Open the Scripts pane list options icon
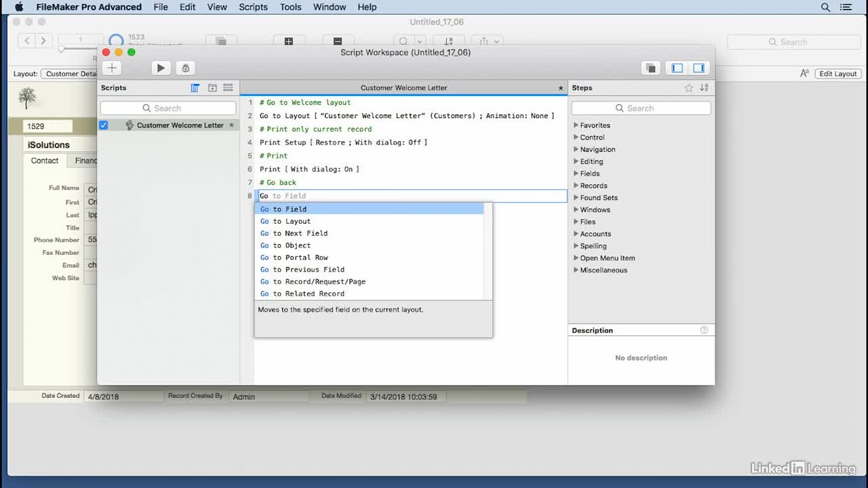 coord(228,88)
